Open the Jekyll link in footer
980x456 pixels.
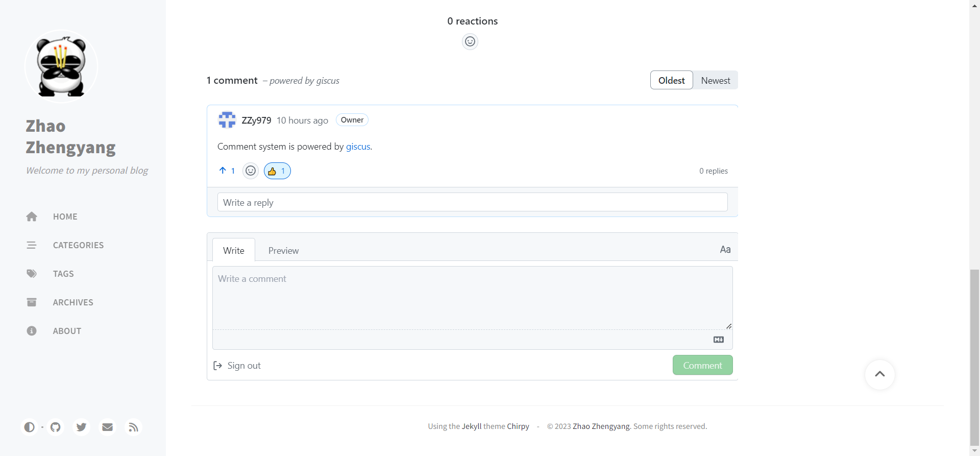click(472, 426)
